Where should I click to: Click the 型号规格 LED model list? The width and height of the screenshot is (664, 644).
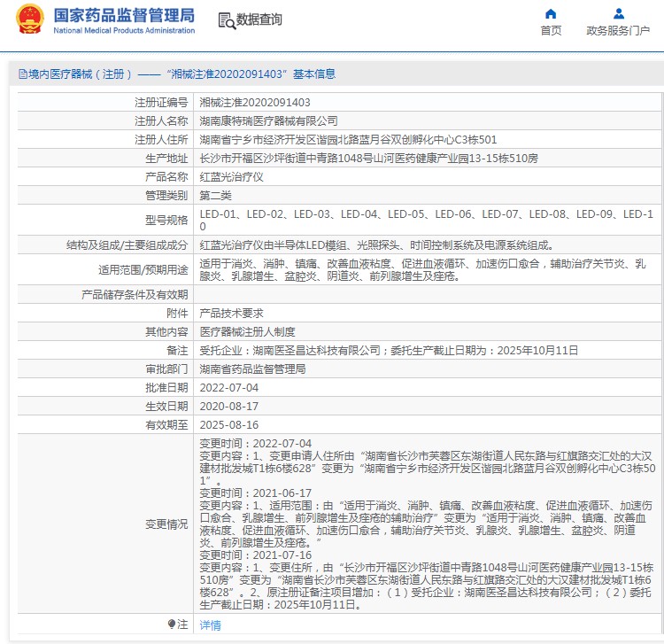click(427, 221)
